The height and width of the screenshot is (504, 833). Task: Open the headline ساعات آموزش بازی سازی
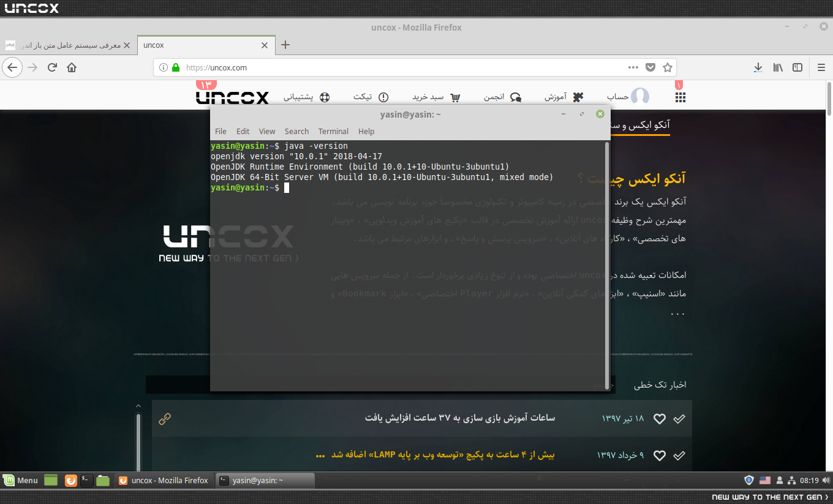tap(460, 418)
